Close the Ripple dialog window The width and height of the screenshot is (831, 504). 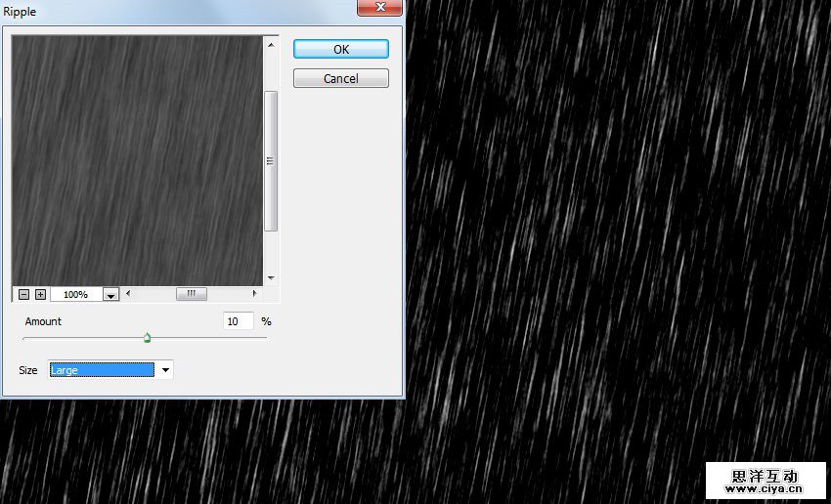point(380,8)
